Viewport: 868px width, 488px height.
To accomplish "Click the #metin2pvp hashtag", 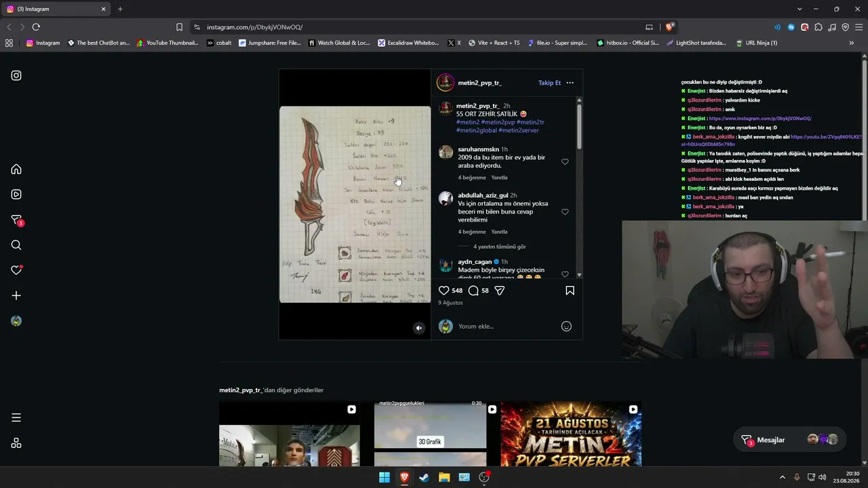I will (498, 122).
